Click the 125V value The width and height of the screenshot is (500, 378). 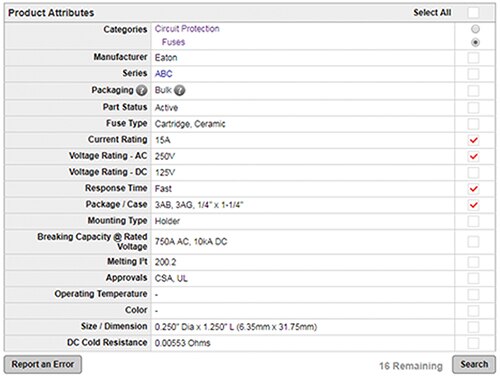pyautogui.click(x=165, y=173)
